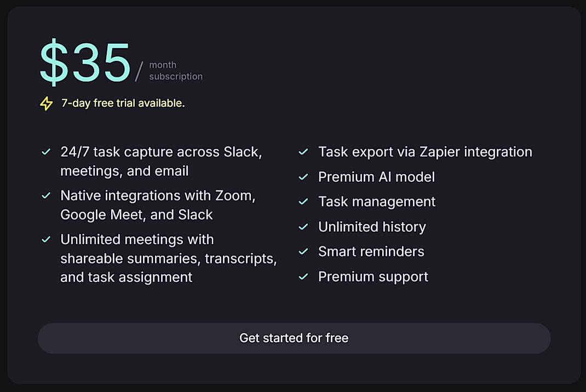Click the $35 price amount
Screen dimensions: 586x392
(85, 62)
